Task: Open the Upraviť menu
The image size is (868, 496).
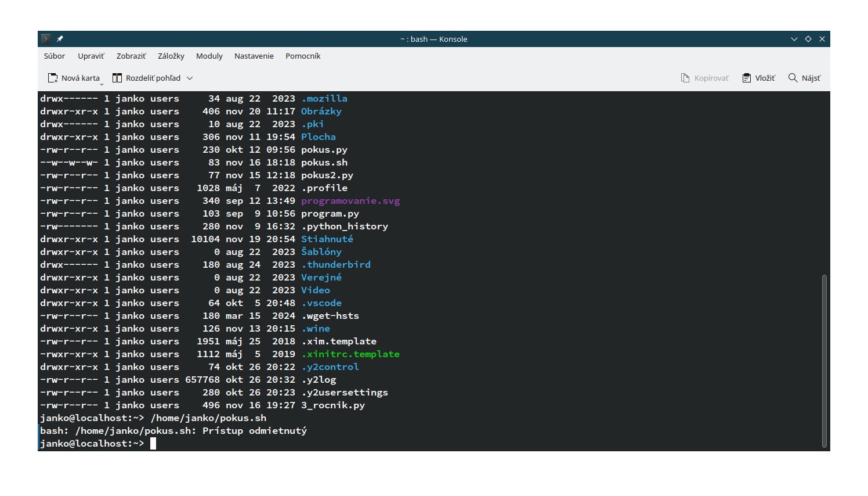Action: pos(91,56)
